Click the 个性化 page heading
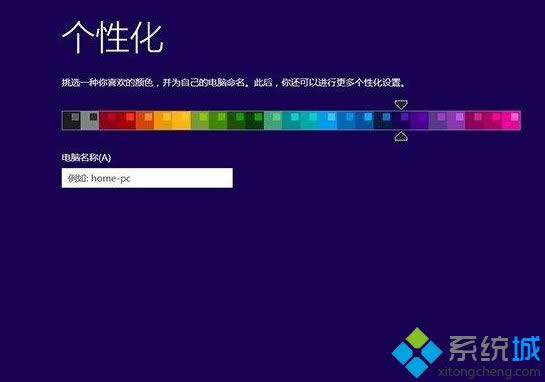Image resolution: width=545 pixels, height=382 pixels. [112, 37]
